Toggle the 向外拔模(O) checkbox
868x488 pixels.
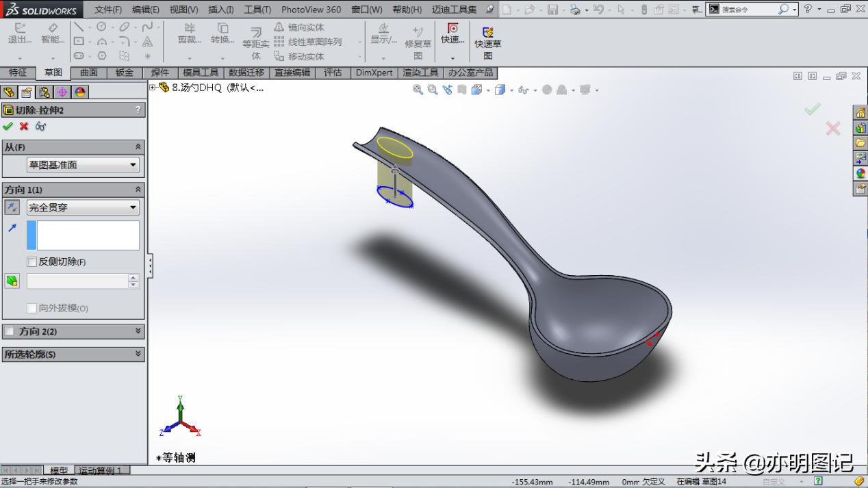[x=31, y=308]
